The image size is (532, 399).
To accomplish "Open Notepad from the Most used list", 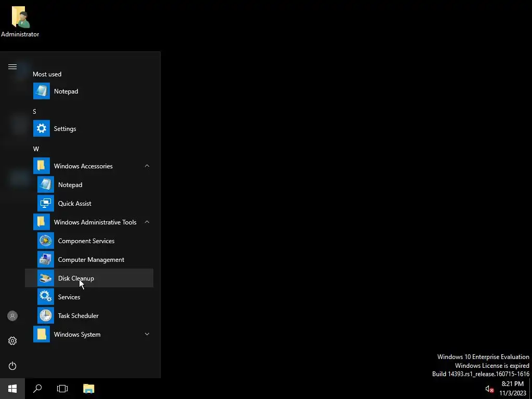I will [x=89, y=91].
